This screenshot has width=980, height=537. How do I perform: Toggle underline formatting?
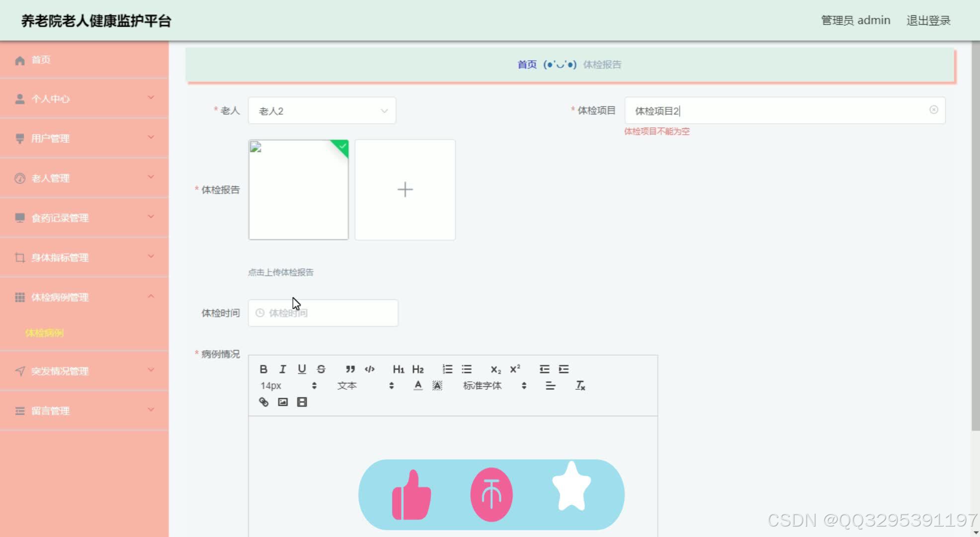tap(302, 369)
